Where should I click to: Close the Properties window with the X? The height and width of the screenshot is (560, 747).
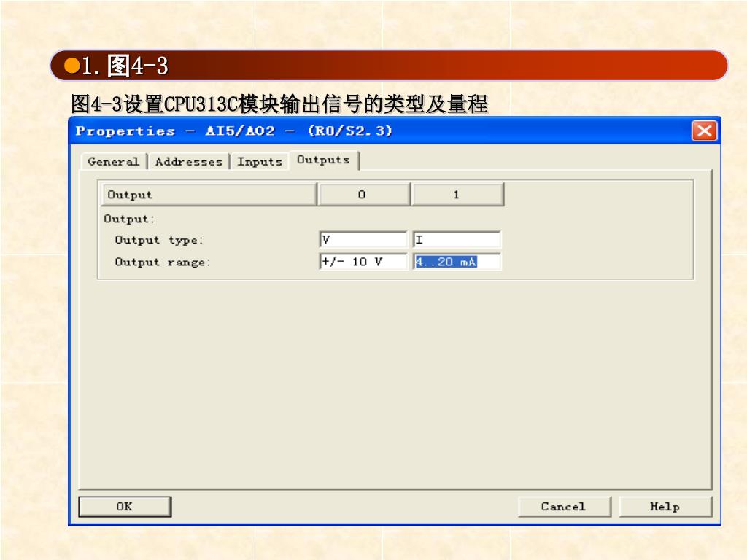(x=704, y=131)
